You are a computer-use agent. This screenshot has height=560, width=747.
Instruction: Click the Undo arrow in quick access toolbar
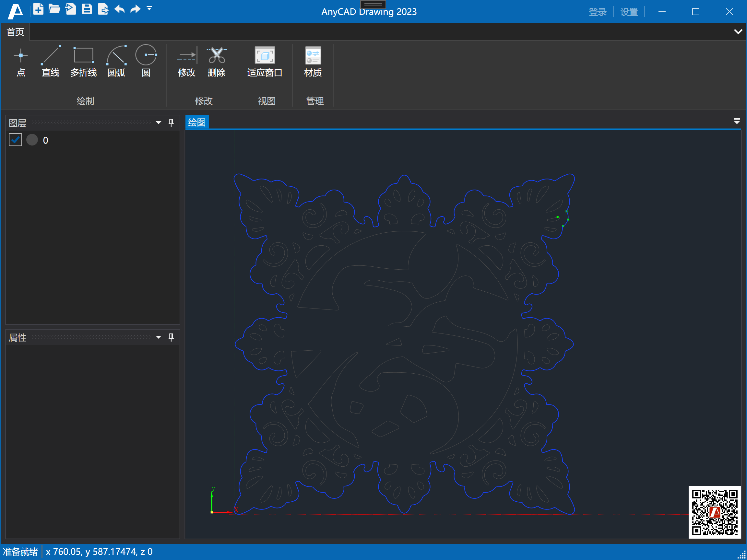[119, 9]
